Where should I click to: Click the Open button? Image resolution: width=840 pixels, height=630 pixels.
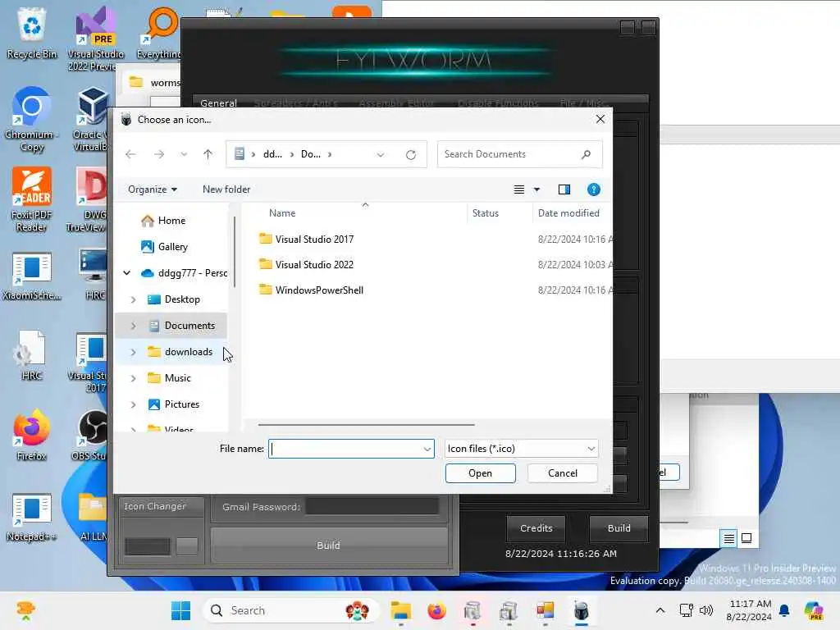(480, 473)
